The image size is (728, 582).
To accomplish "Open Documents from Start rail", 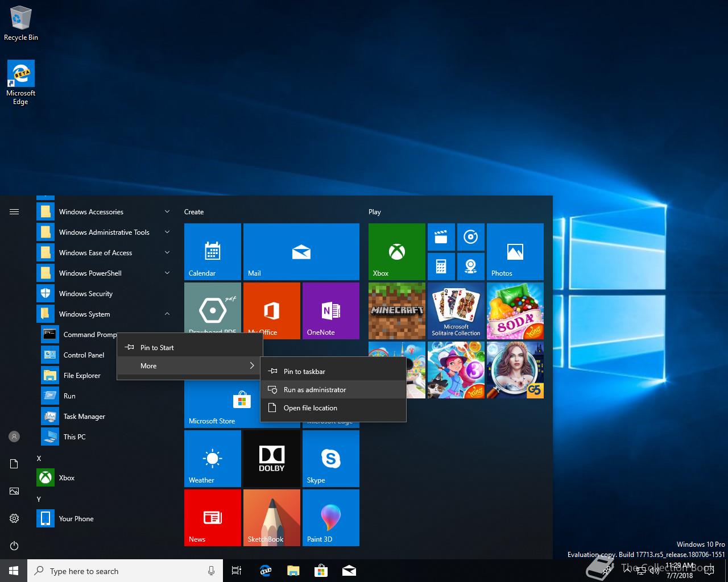I will point(14,464).
